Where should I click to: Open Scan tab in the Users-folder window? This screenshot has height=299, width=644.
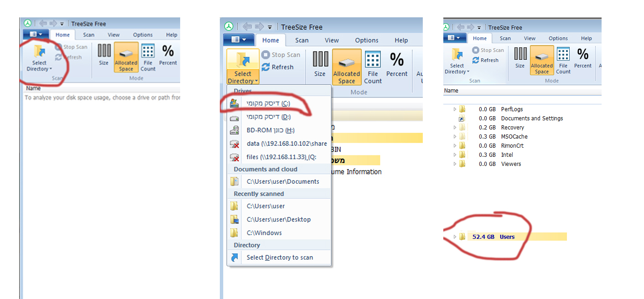coord(505,38)
